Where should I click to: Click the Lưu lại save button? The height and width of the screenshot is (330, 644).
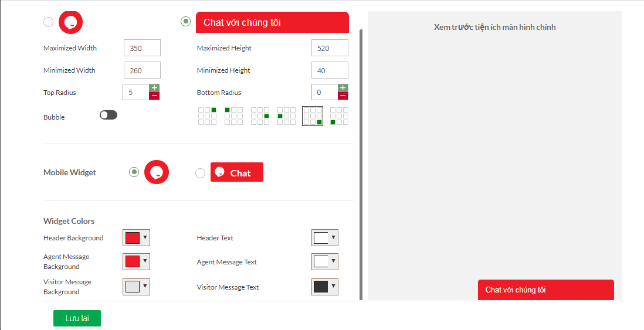[x=77, y=318]
